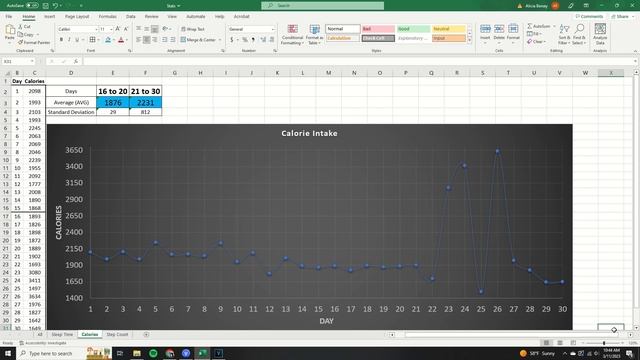The image size is (640, 360).
Task: Open Conditional Formatting
Action: 292,34
